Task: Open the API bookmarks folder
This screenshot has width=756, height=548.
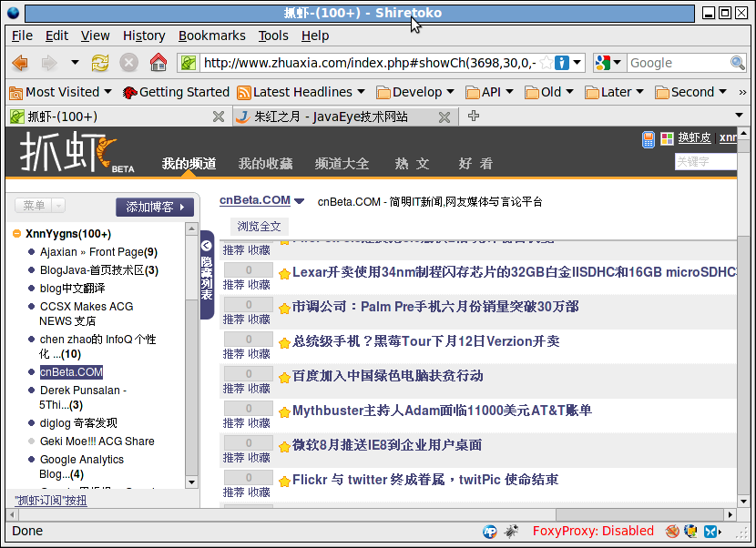Action: tap(489, 92)
